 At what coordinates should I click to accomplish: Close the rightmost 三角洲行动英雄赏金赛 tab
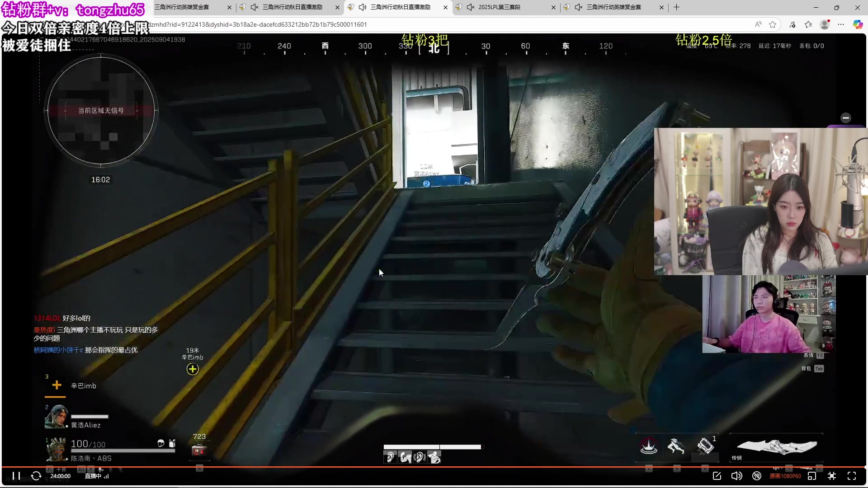661,7
